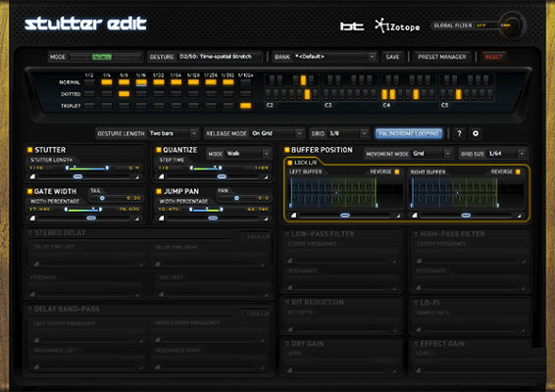
Task: Click the Jump Pan Pan slider knob
Action: [236, 198]
